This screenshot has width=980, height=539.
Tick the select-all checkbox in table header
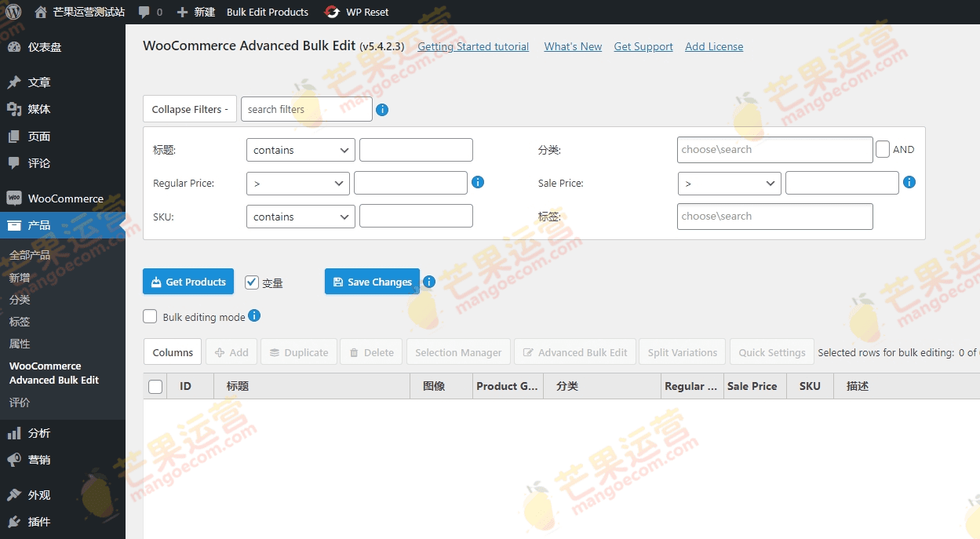[155, 386]
